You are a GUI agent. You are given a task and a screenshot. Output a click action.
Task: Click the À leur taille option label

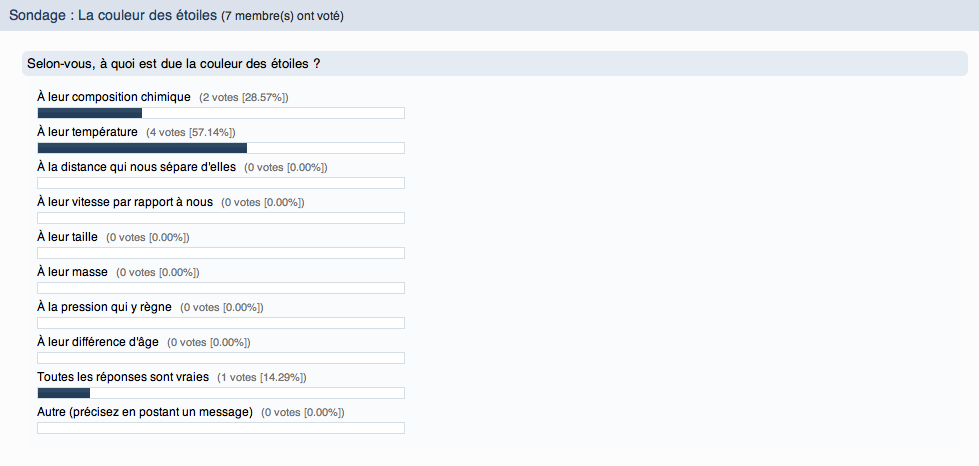(x=67, y=237)
